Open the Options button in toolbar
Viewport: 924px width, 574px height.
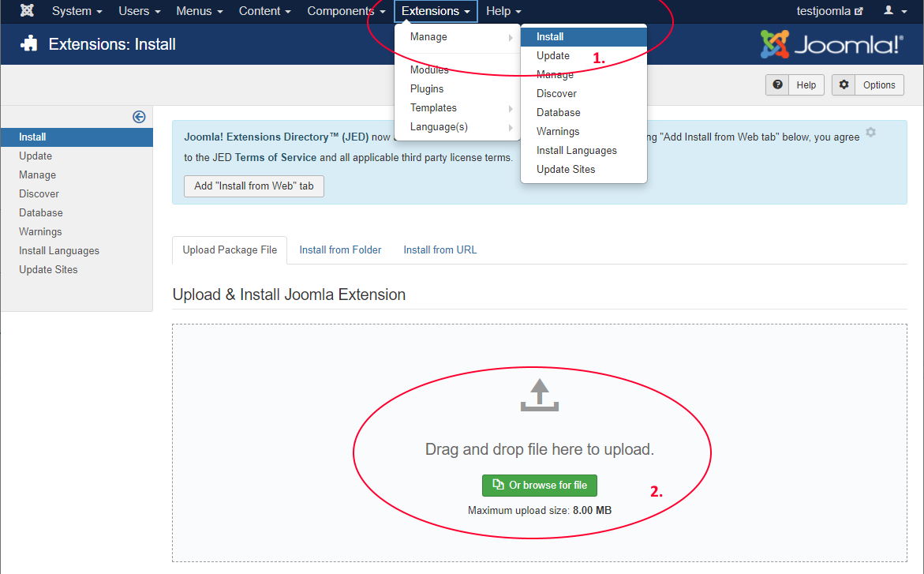tap(868, 85)
